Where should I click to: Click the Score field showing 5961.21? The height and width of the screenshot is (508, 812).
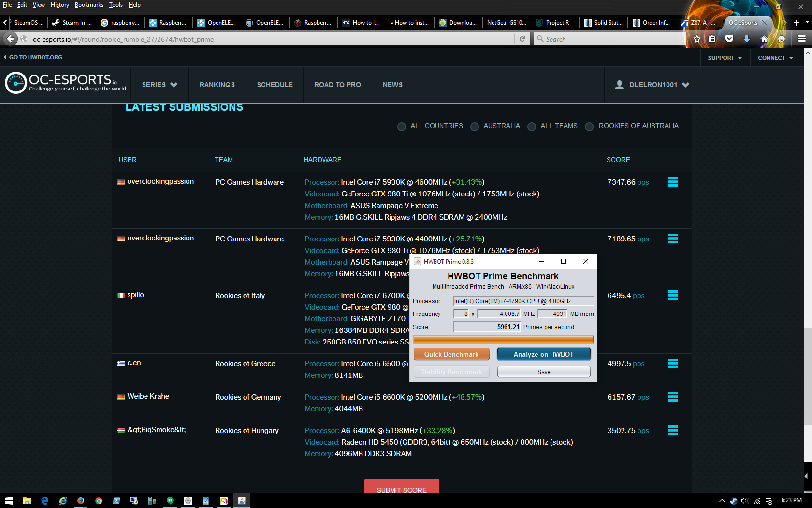click(487, 327)
